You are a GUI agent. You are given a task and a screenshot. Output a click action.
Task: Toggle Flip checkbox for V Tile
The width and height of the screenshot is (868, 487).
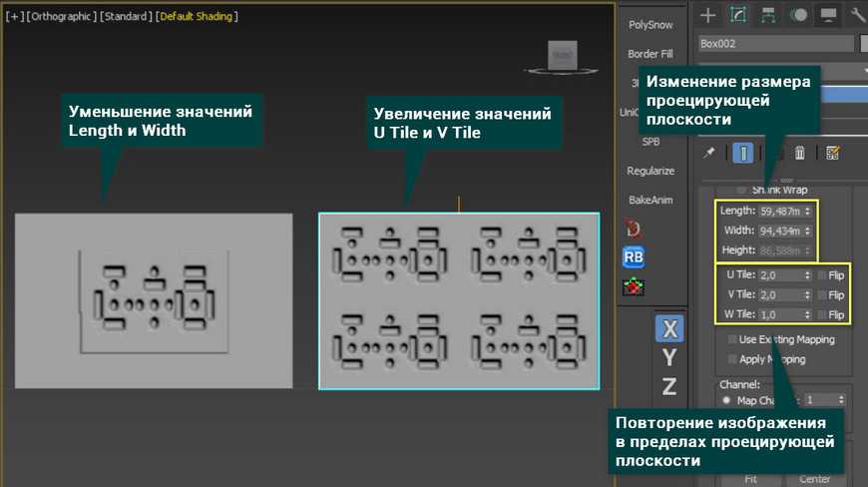point(820,295)
